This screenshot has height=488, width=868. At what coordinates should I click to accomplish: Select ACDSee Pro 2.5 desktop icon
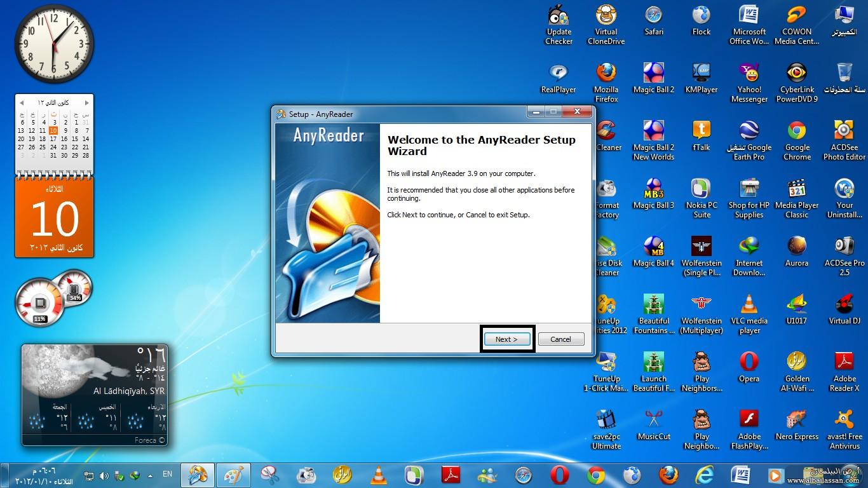[844, 257]
